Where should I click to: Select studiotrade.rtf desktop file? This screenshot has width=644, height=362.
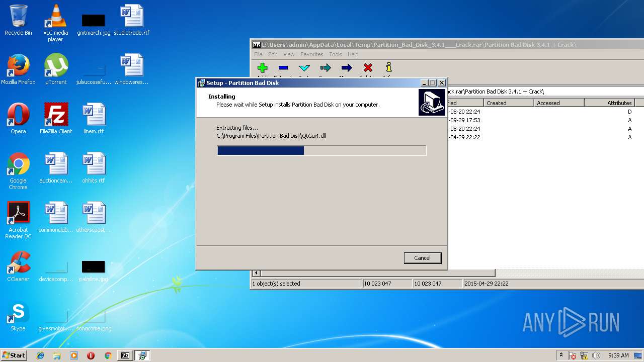[x=132, y=20]
